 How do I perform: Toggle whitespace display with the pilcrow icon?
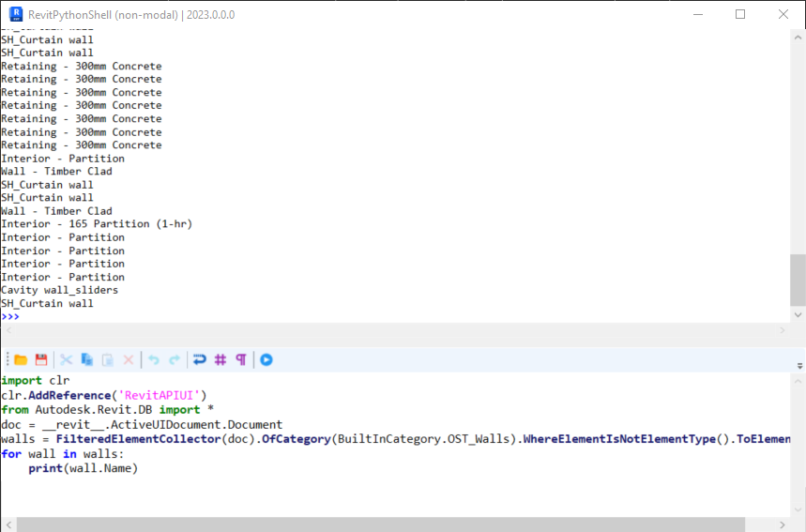pyautogui.click(x=241, y=359)
